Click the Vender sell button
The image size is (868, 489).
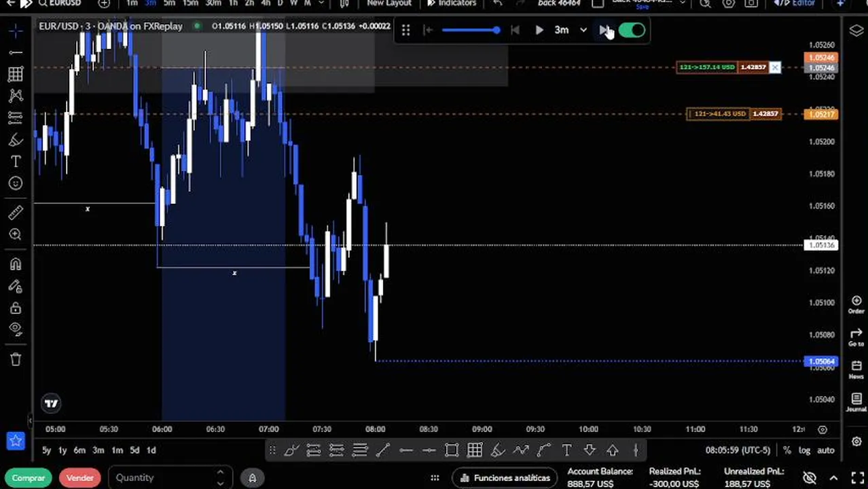79,478
